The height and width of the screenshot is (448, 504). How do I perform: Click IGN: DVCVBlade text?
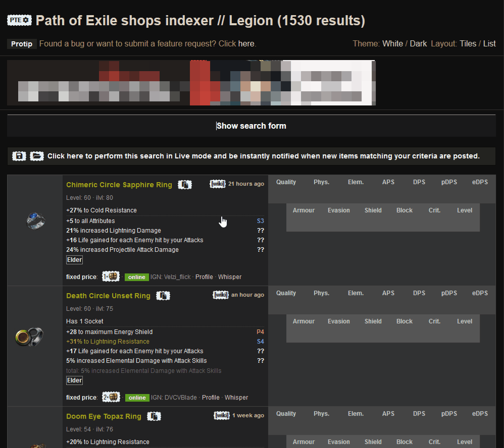(174, 398)
